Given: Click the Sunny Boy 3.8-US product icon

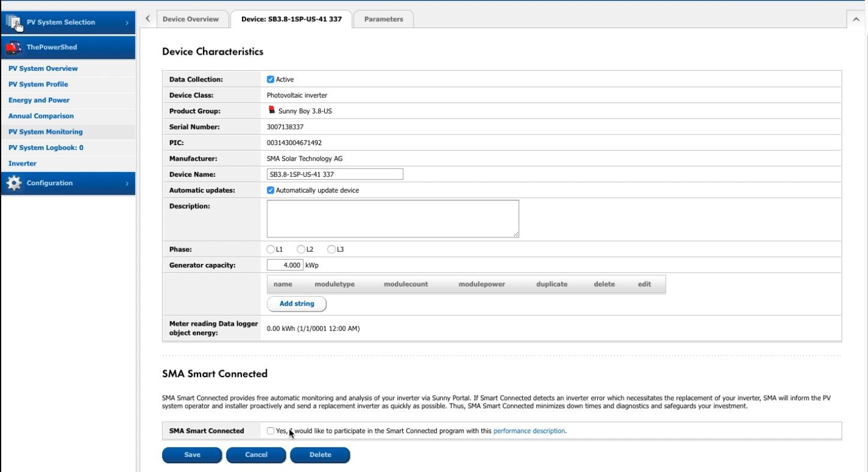Looking at the screenshot, I should point(272,110).
